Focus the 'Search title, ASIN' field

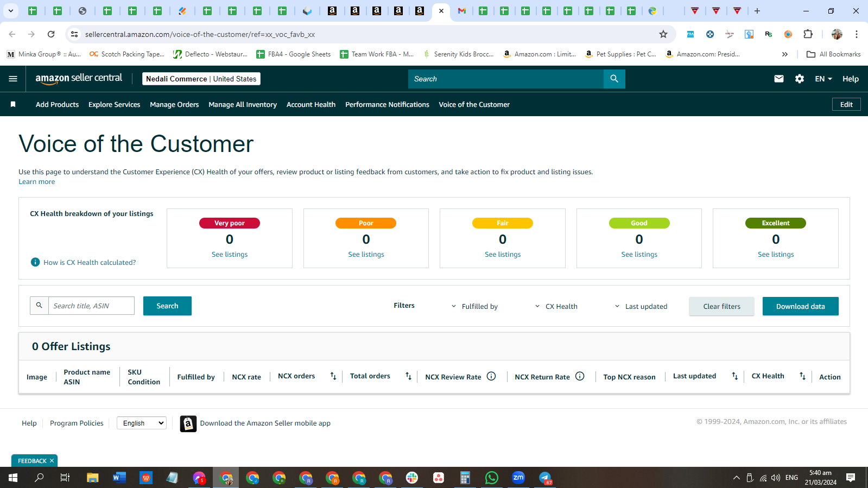91,306
